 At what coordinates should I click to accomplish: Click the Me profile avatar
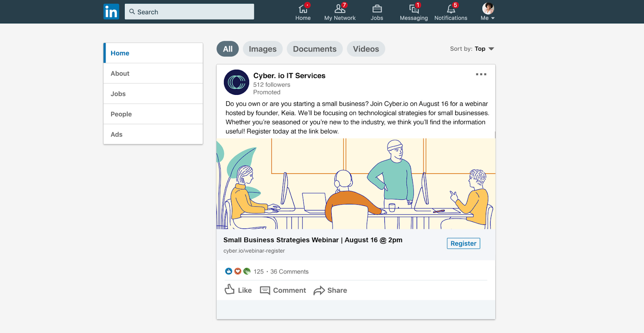click(x=488, y=8)
